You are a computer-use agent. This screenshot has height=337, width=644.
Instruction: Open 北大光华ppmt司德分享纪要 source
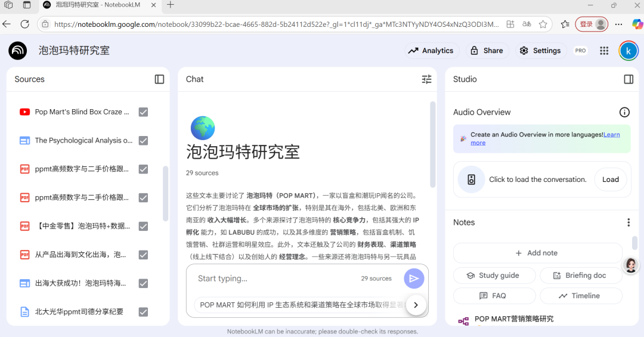79,312
